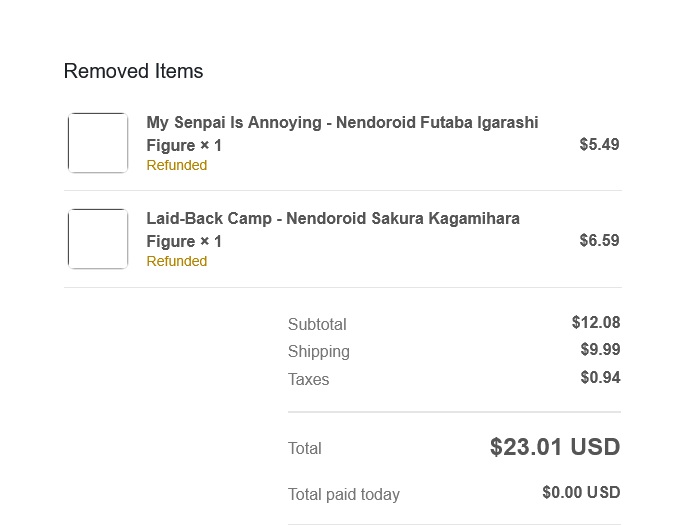Select the $23.01 USD total amount
This screenshot has width=678, height=525.
(555, 447)
